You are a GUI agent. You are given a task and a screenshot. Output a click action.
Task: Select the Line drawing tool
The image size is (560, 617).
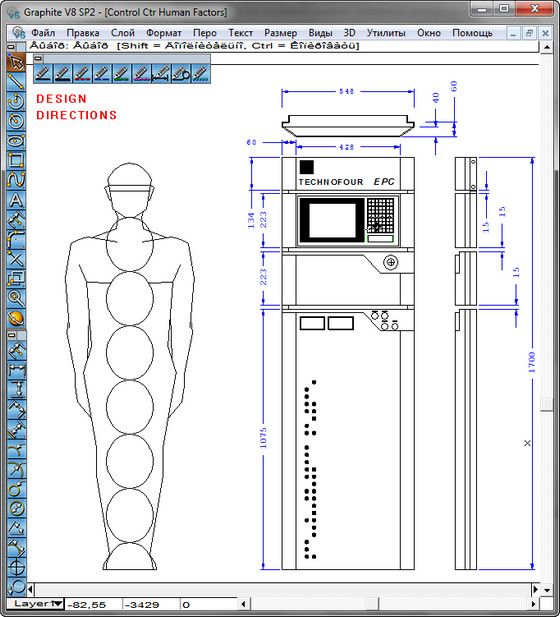pyautogui.click(x=17, y=81)
